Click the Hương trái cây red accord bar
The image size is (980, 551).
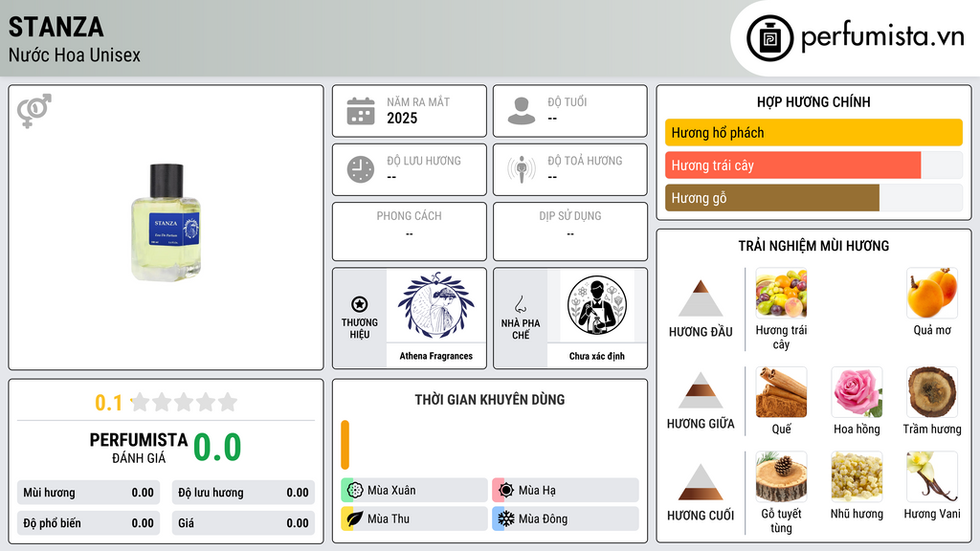point(792,165)
